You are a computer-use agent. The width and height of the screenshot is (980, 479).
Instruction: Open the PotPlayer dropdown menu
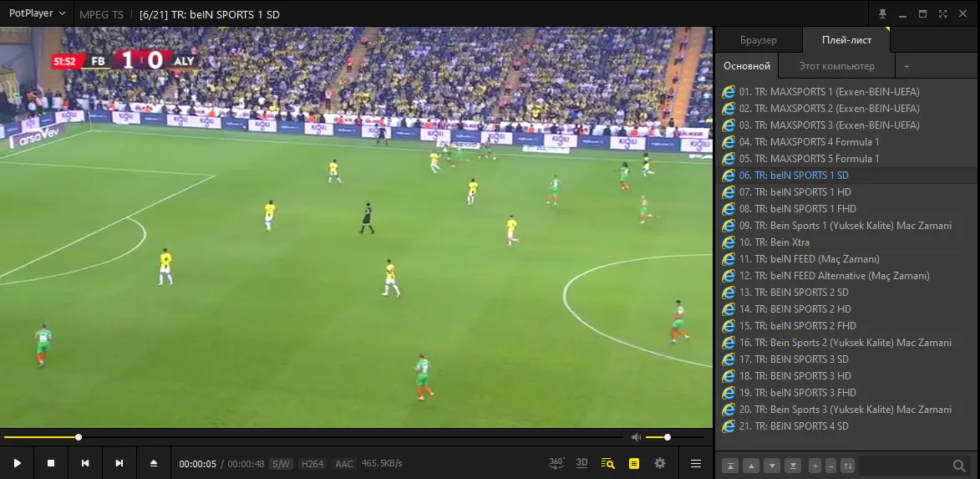tap(37, 13)
